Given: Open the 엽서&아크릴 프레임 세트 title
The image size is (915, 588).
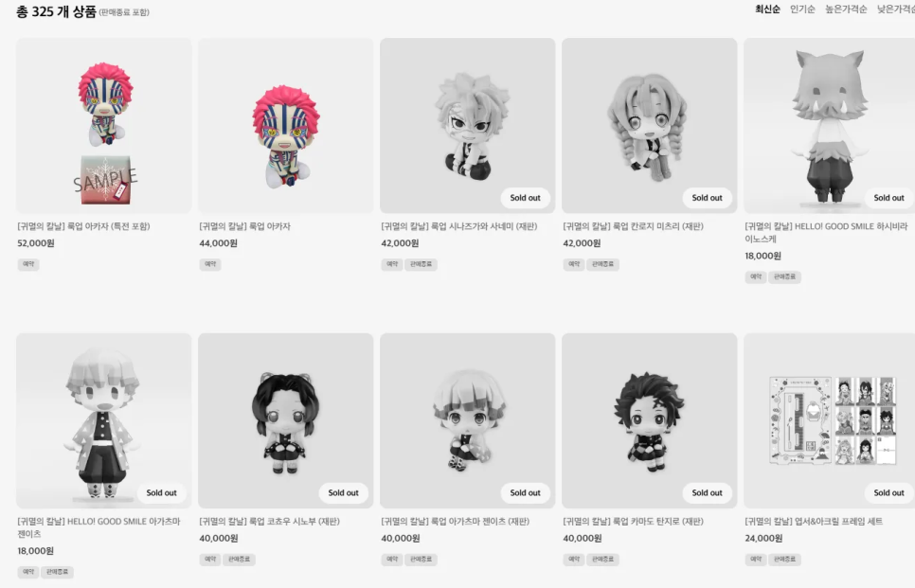Looking at the screenshot, I should pos(814,522).
